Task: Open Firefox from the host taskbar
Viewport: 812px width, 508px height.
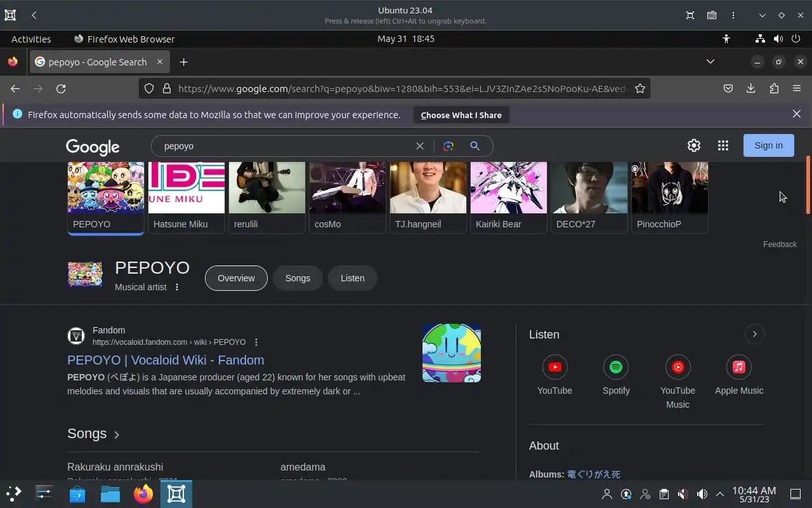Action: tap(143, 493)
